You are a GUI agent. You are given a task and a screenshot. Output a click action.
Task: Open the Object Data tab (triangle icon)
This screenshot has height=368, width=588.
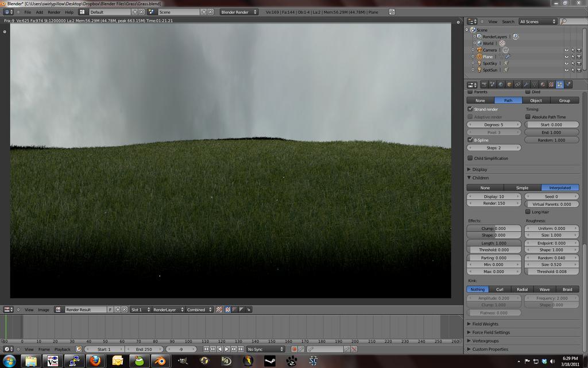(x=535, y=85)
